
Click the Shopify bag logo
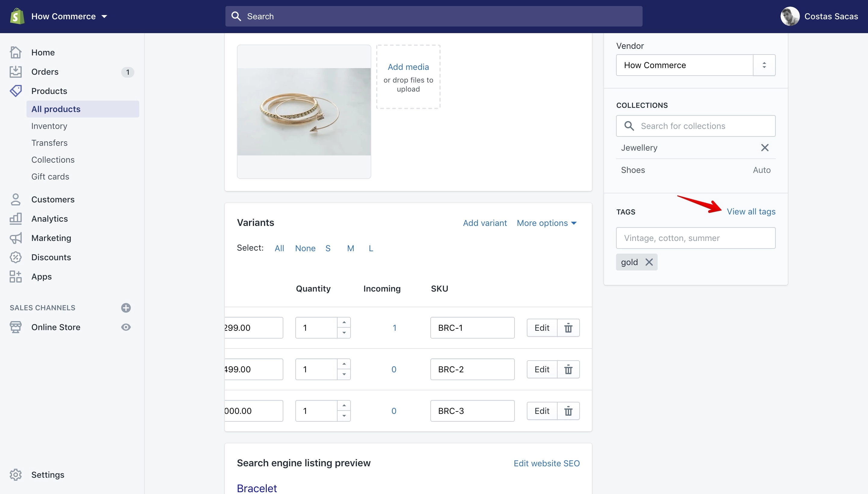coord(17,16)
